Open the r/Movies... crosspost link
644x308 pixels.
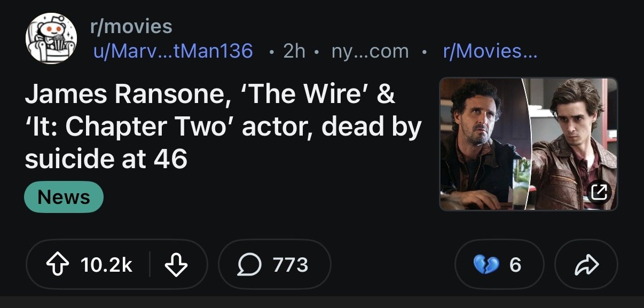click(490, 51)
